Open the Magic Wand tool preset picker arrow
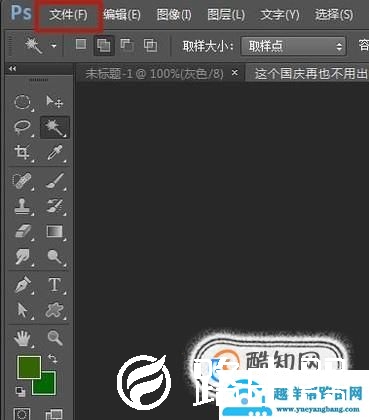369x420 pixels. [54, 46]
